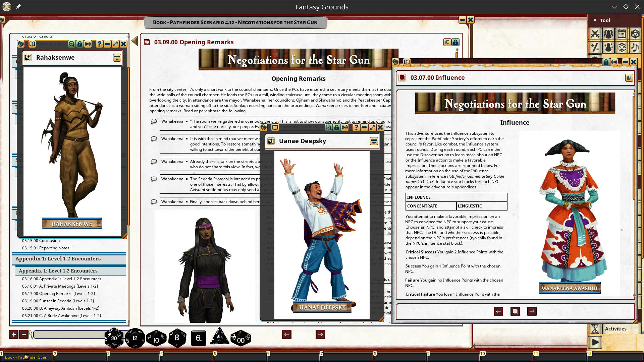Screen dimensions: 644x362
Task: Switch to the Activities tab
Action: pyautogui.click(x=616, y=329)
